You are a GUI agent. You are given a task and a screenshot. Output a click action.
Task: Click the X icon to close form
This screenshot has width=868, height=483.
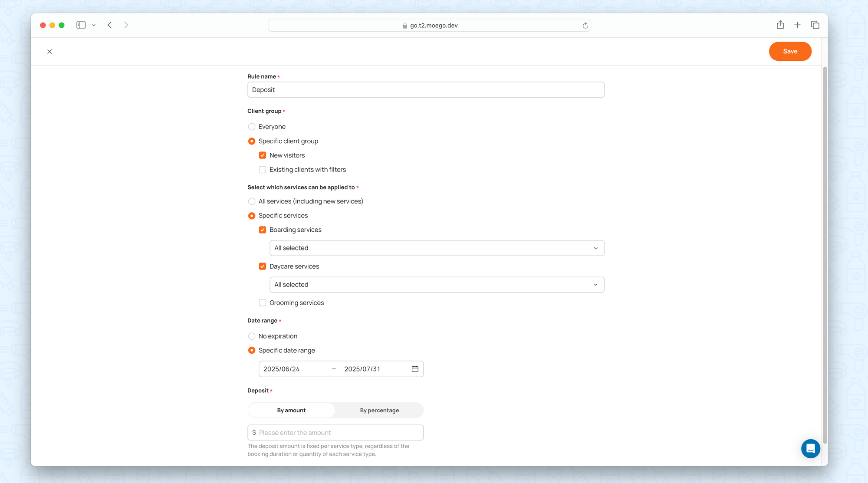(x=49, y=52)
